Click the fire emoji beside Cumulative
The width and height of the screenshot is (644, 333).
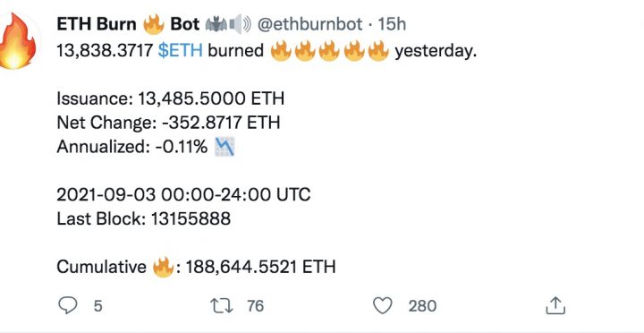click(x=163, y=267)
